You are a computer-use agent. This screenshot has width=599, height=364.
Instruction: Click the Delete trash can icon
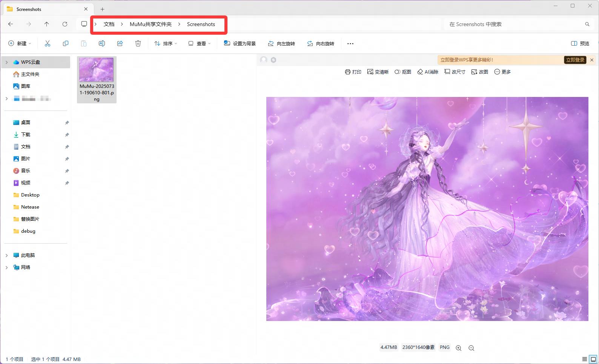coord(138,43)
